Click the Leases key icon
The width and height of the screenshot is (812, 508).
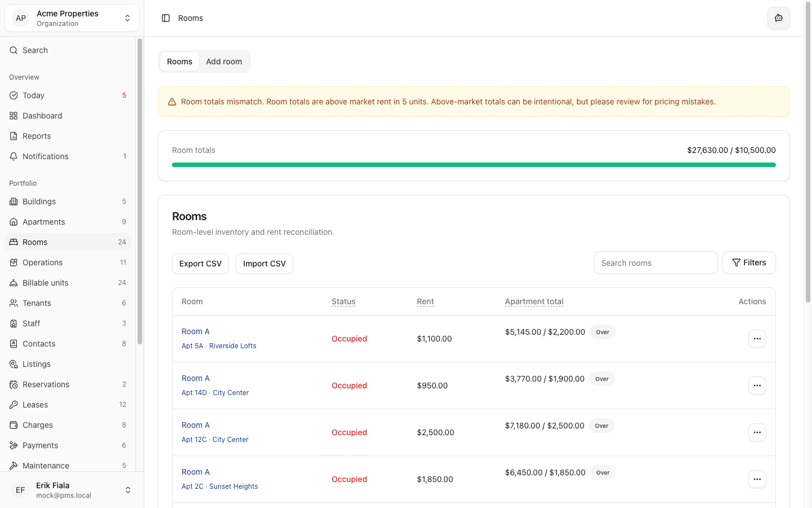pyautogui.click(x=14, y=405)
